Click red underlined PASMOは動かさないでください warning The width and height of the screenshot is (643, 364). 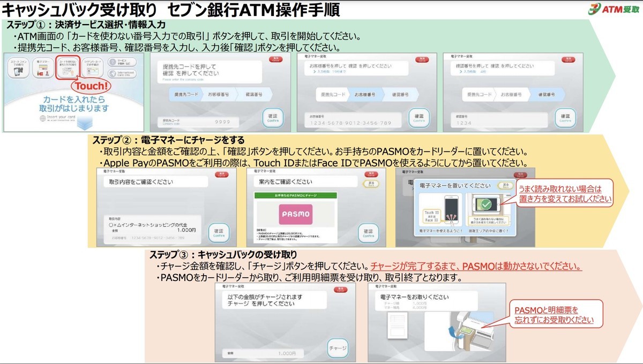476,266
